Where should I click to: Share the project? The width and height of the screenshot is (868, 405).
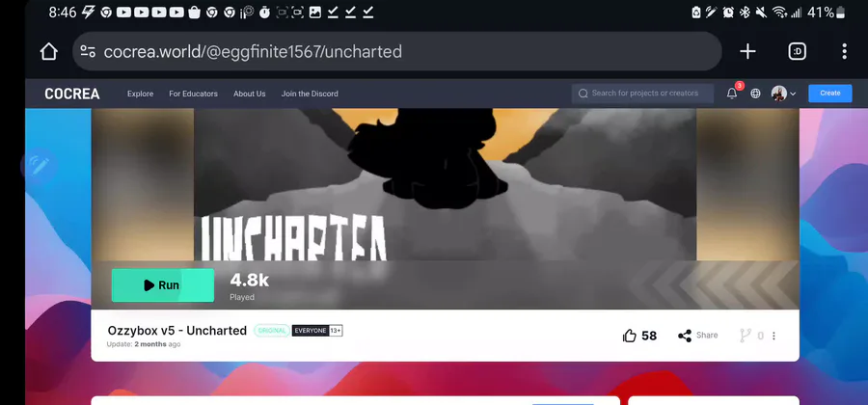pos(697,336)
